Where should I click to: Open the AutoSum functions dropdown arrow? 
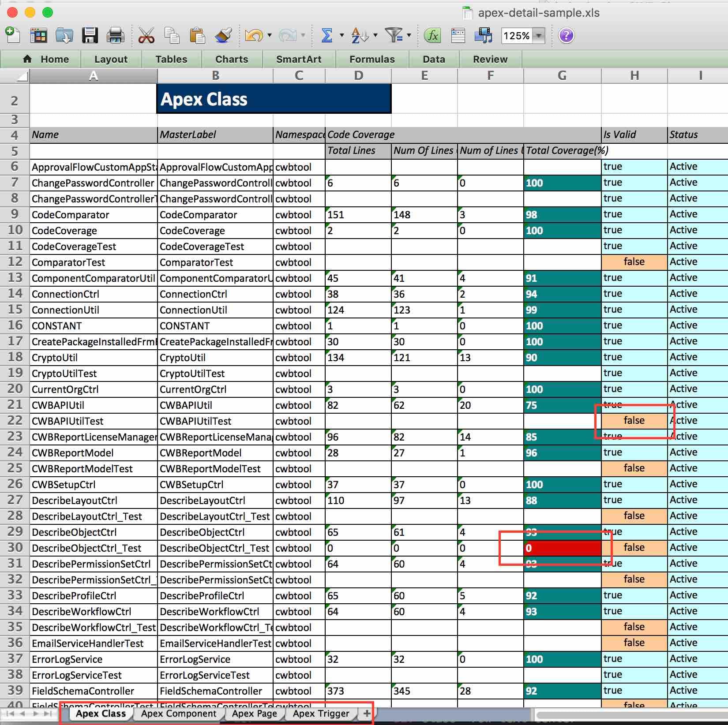341,35
